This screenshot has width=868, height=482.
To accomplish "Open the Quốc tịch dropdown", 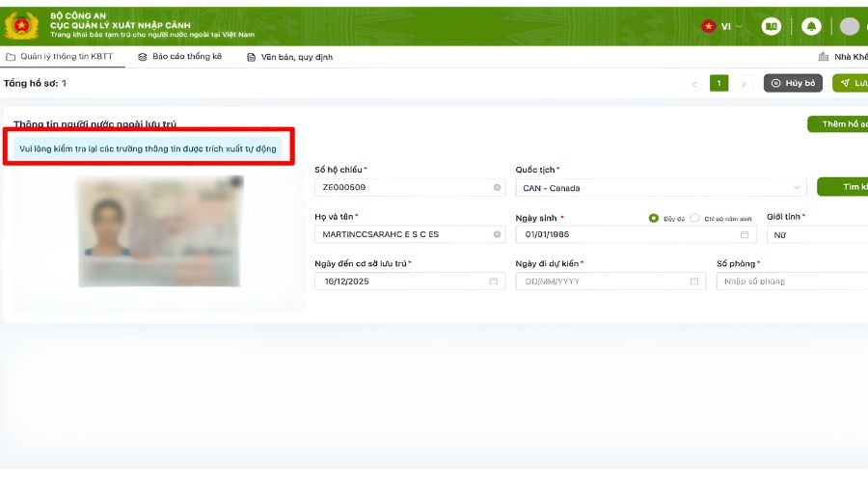I will (x=661, y=188).
